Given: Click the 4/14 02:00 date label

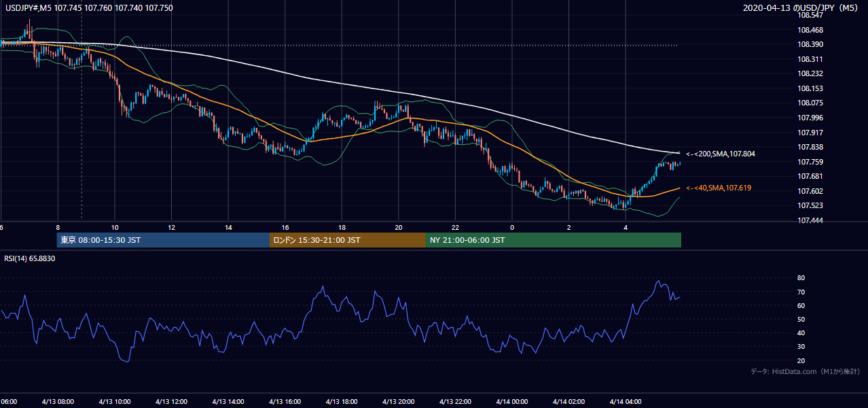Looking at the screenshot, I should click(x=568, y=402).
